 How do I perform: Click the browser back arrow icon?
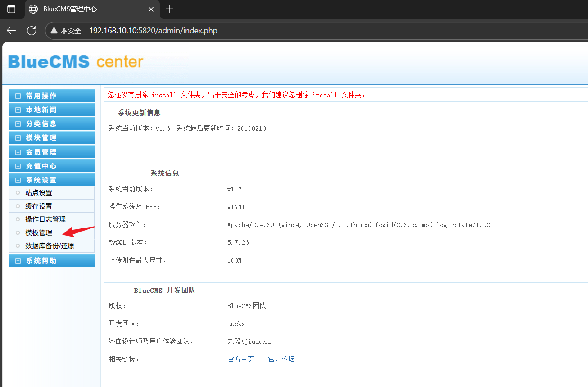pyautogui.click(x=11, y=31)
